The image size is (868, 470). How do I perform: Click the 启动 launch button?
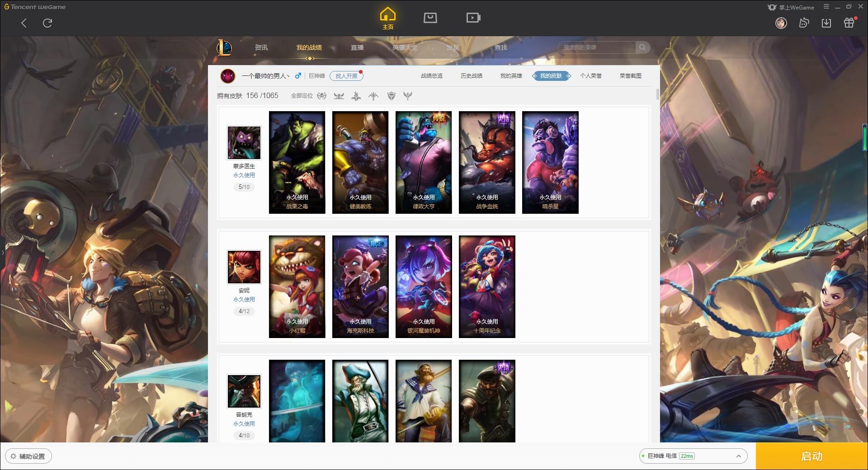coord(811,456)
